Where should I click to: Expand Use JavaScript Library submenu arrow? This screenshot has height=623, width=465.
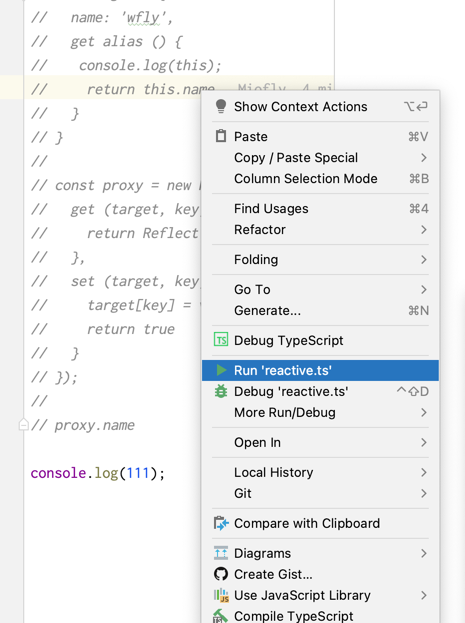tap(424, 595)
